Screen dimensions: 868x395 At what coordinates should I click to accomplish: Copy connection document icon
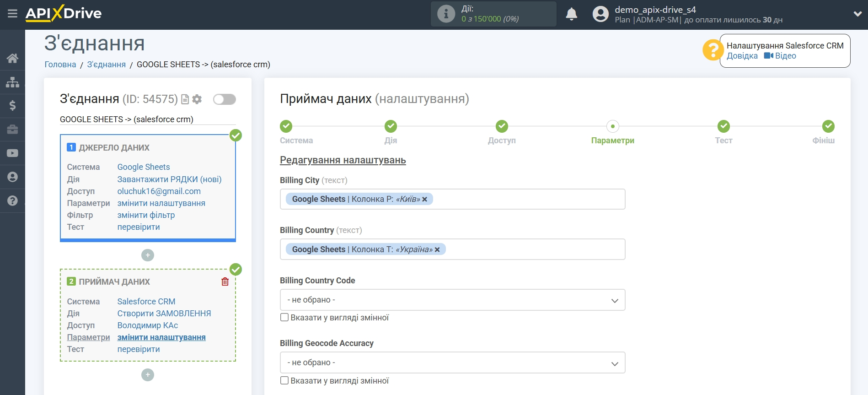185,99
